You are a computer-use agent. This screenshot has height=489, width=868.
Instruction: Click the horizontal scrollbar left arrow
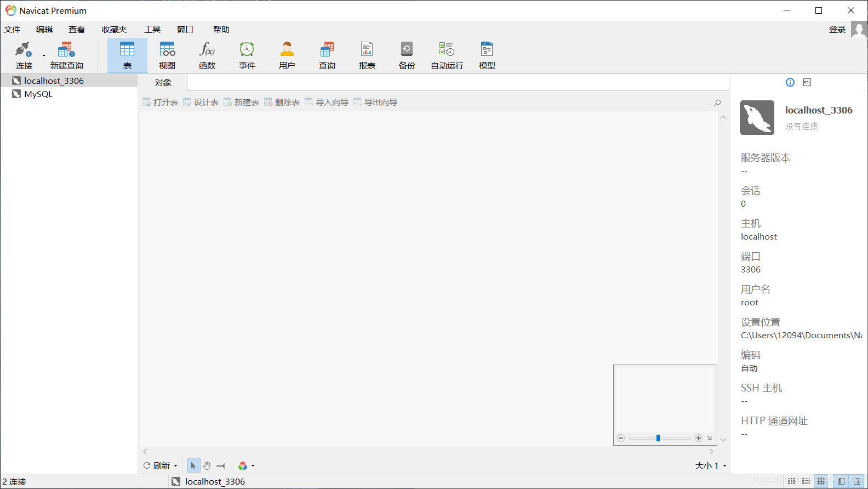145,452
